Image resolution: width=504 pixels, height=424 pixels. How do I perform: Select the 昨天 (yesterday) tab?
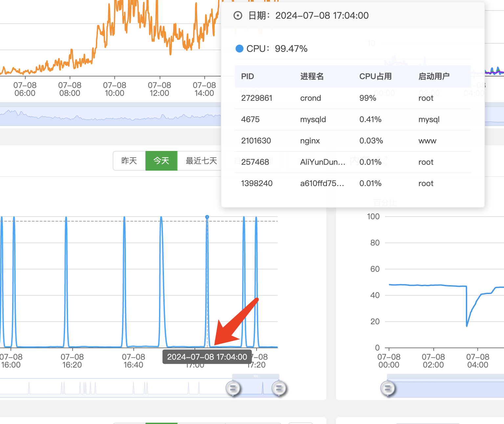point(129,161)
